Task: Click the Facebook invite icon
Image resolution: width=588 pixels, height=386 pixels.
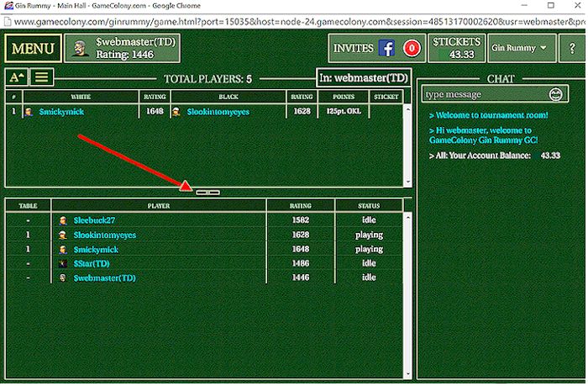Action: (x=387, y=49)
